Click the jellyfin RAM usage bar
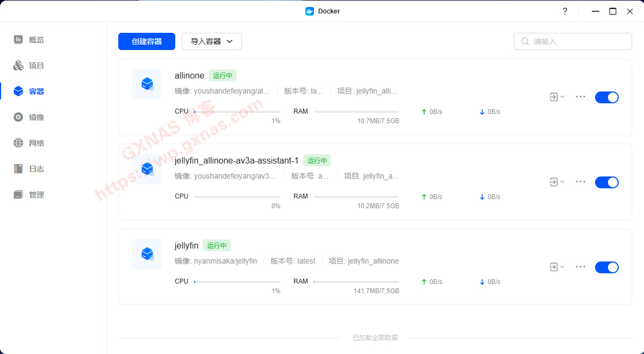Viewport: 644px width, 354px height. tap(356, 281)
